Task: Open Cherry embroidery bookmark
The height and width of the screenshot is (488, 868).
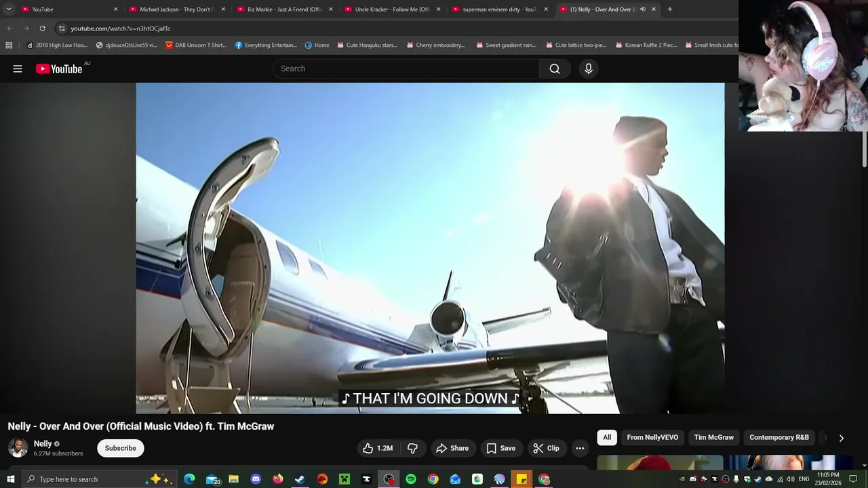Action: coord(436,45)
